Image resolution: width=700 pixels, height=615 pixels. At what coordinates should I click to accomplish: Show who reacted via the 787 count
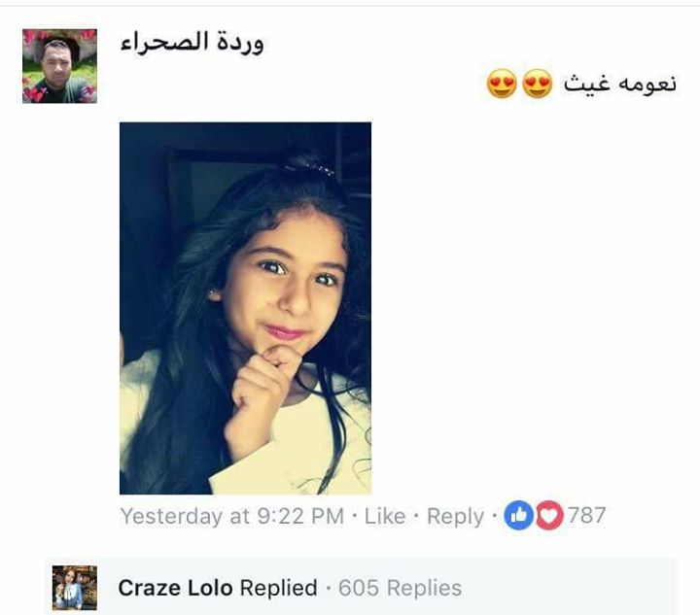pos(586,516)
